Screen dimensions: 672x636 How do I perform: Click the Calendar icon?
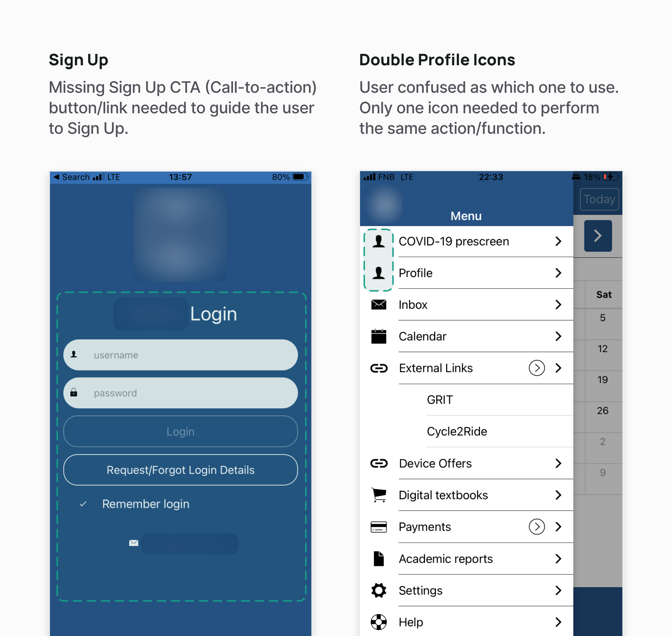[x=379, y=336]
